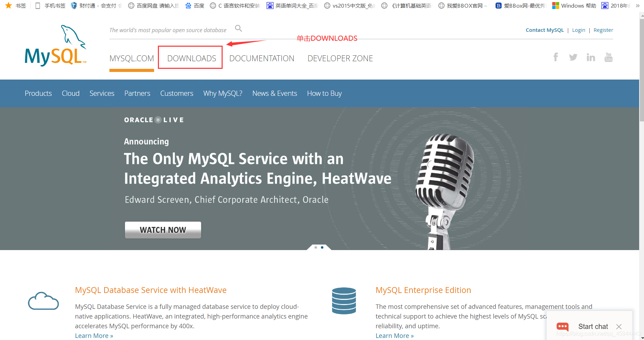Click the page vertical scrollbar thumb
The height and width of the screenshot is (340, 644).
[x=642, y=70]
